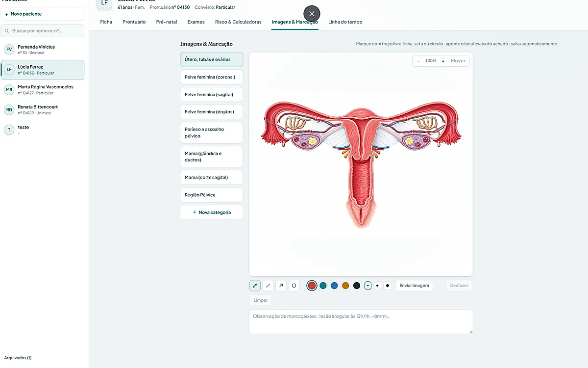Image resolution: width=588 pixels, height=368 pixels.
Task: Click the LF header avatar
Action: click(x=104, y=3)
